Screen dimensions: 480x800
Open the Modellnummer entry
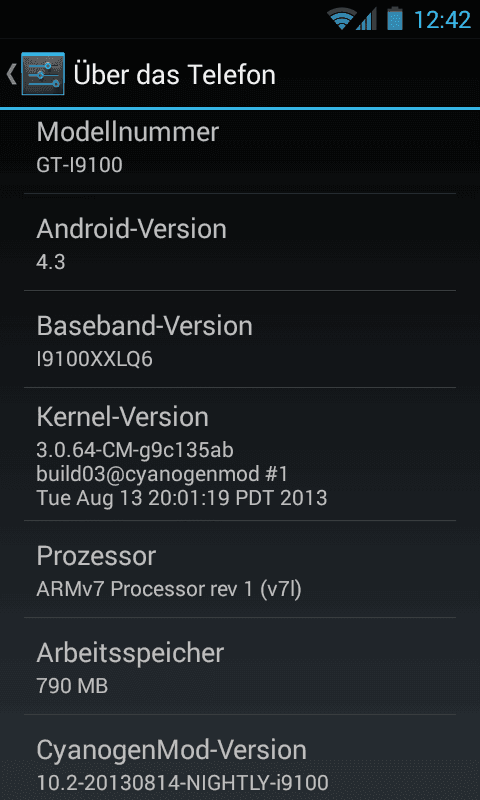[240, 152]
